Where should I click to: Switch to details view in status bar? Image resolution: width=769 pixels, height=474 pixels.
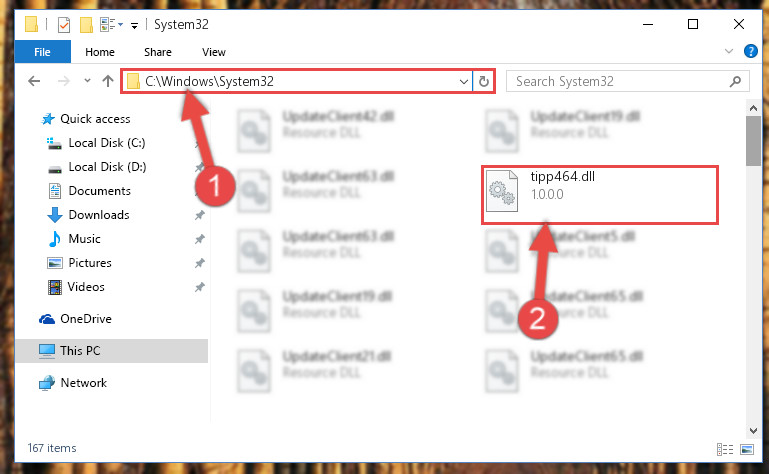(x=725, y=449)
